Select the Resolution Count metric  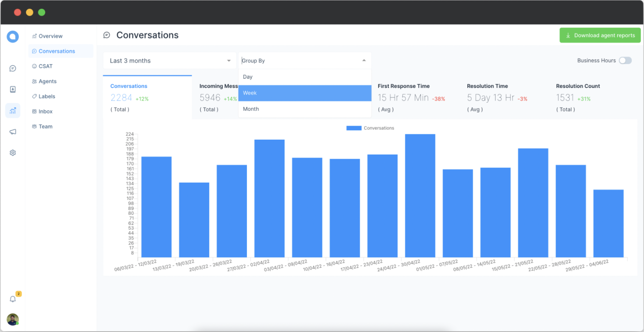(x=593, y=97)
